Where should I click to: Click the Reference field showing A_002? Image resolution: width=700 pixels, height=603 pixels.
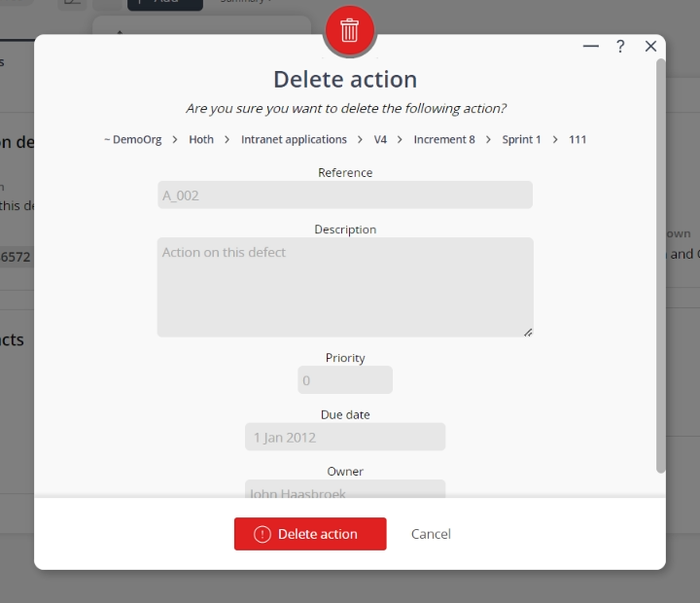(345, 195)
